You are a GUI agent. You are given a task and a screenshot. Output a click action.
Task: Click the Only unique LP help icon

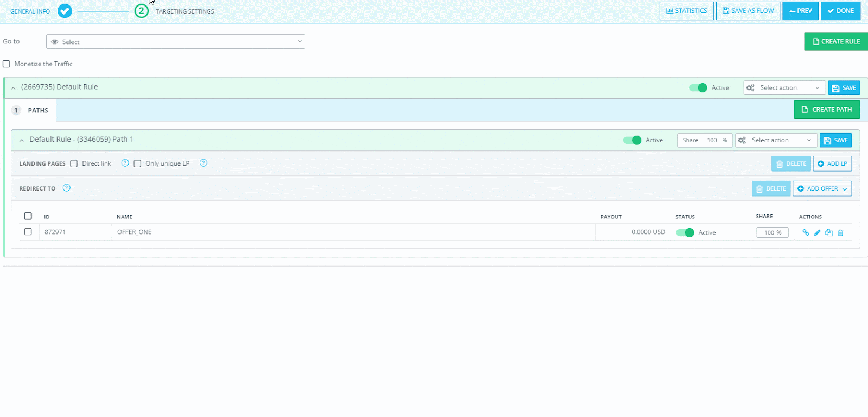pos(203,163)
